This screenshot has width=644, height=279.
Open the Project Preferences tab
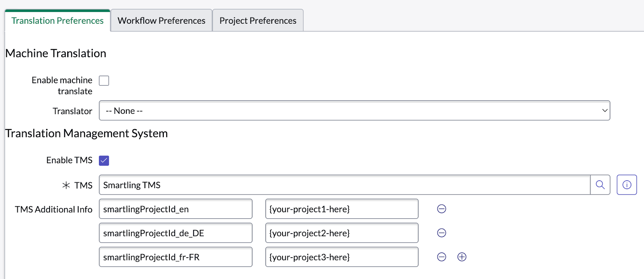point(258,21)
